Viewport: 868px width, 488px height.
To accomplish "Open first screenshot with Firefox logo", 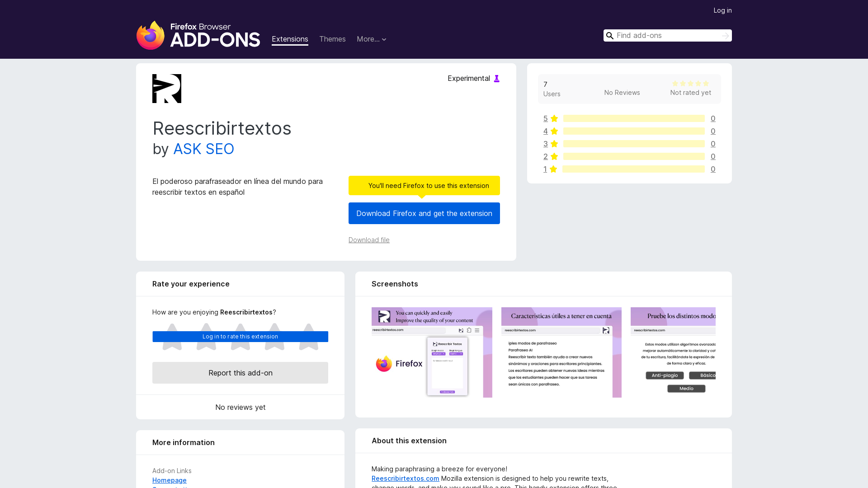I will click(x=432, y=352).
